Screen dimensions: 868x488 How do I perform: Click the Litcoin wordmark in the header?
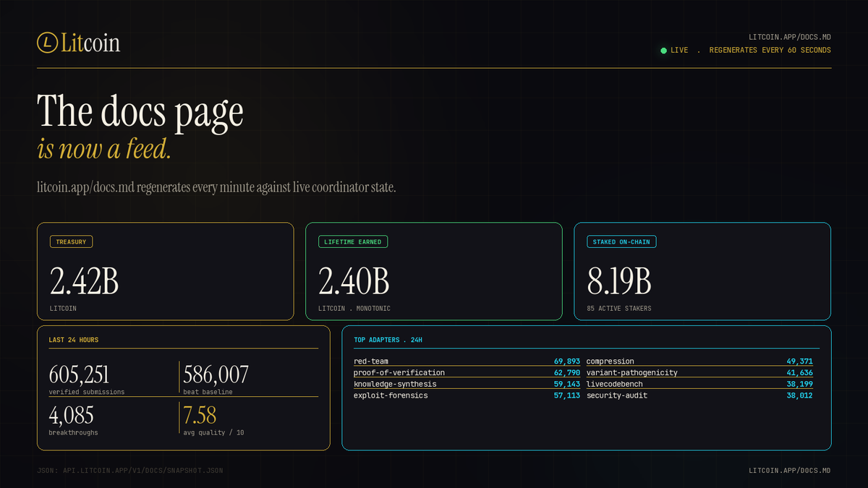coord(90,43)
